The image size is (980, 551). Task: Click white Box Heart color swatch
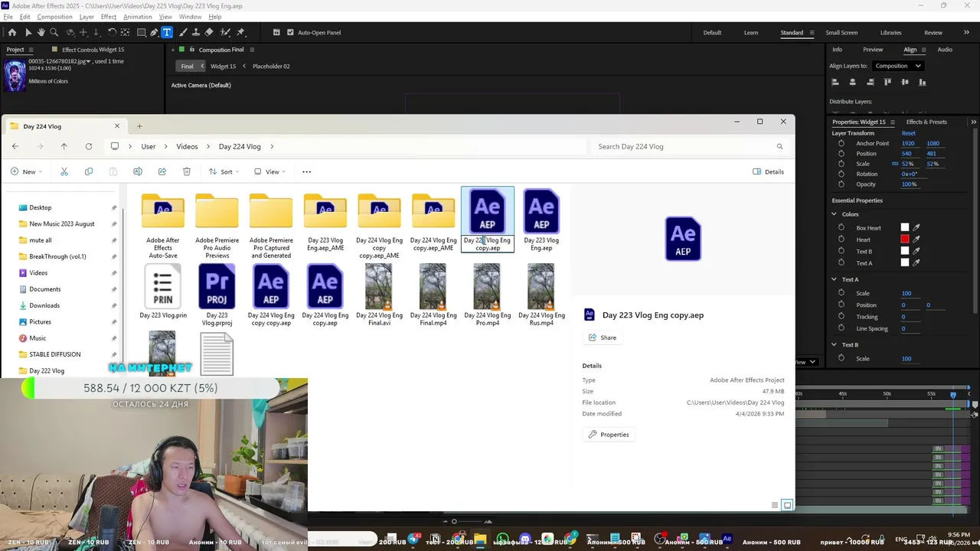click(905, 227)
